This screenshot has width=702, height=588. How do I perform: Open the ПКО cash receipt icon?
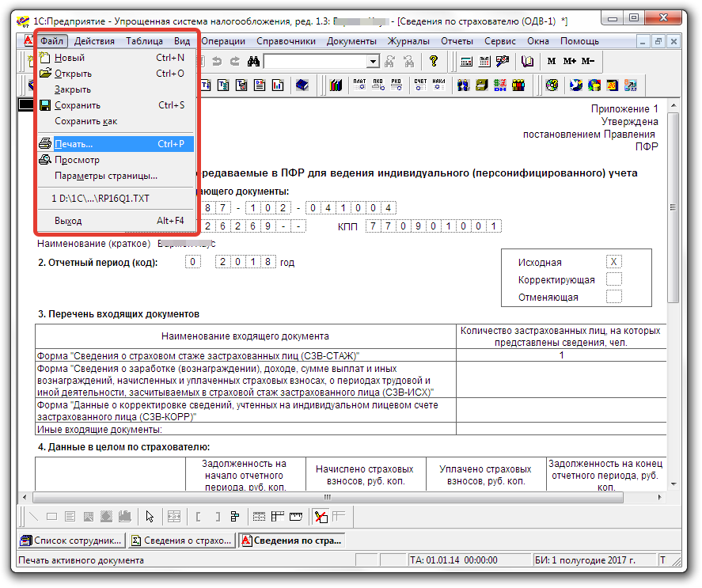coord(378,85)
